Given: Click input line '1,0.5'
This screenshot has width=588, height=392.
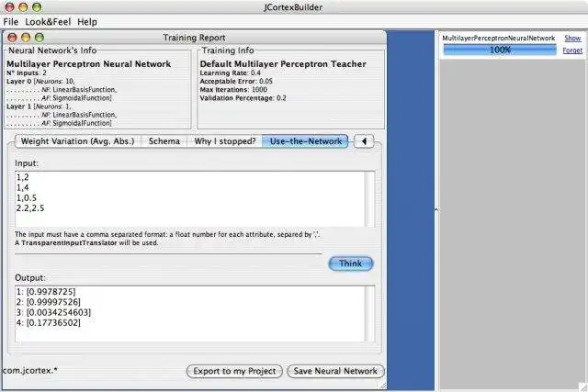Looking at the screenshot, I should click(x=27, y=198).
